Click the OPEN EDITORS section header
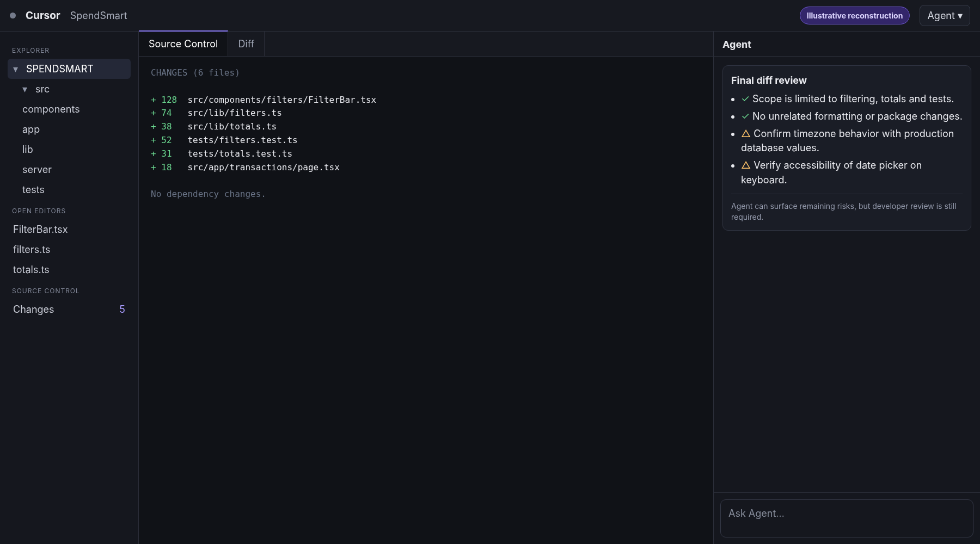Screen dimensions: 980x544 tap(39, 211)
